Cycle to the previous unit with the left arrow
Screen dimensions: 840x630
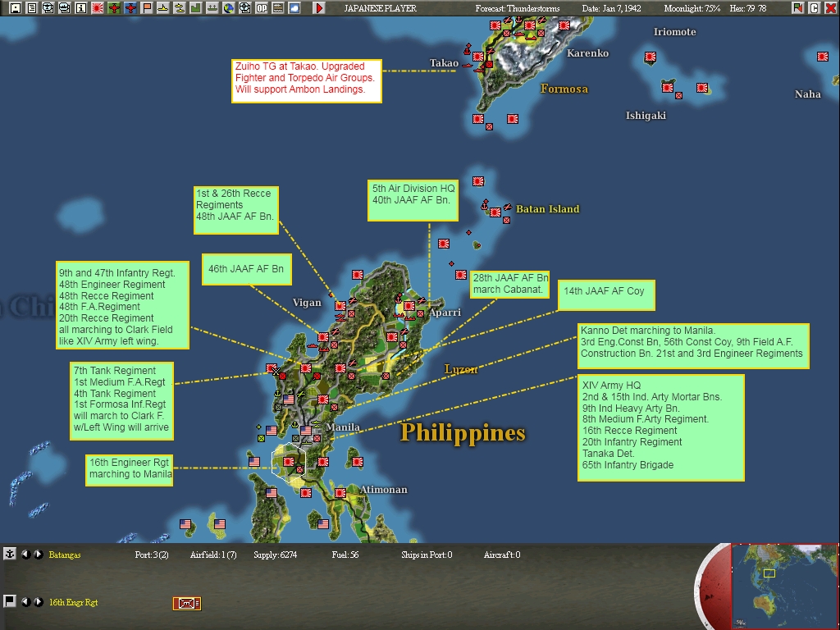tap(25, 603)
